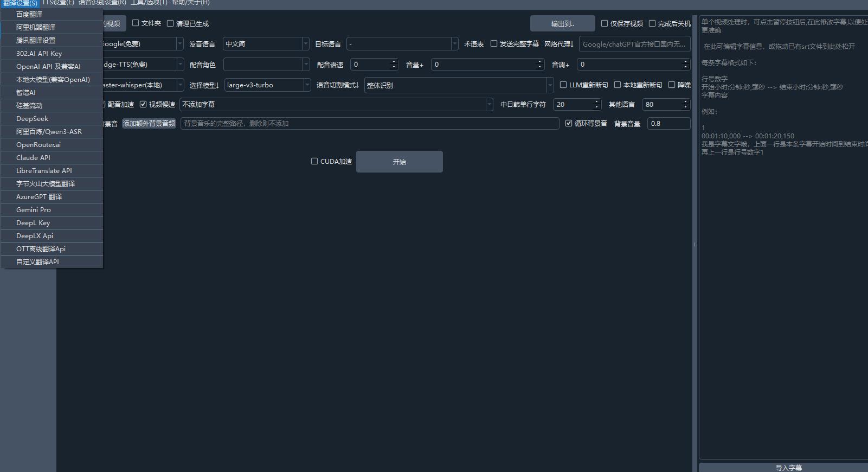Click the 导入字幕 button
The width and height of the screenshot is (868, 472).
(x=788, y=467)
